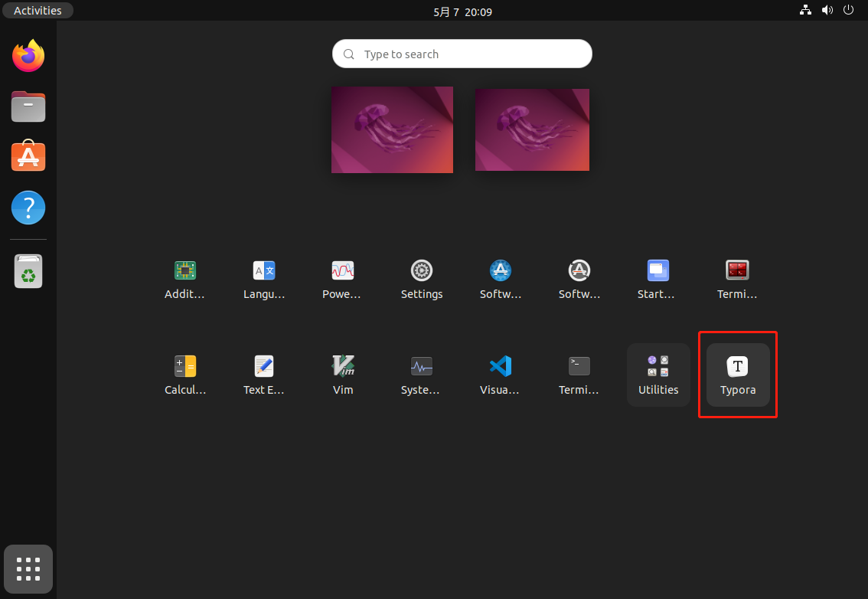Viewport: 868px width, 599px height.
Task: Open Firefox from the dock
Action: pos(28,55)
